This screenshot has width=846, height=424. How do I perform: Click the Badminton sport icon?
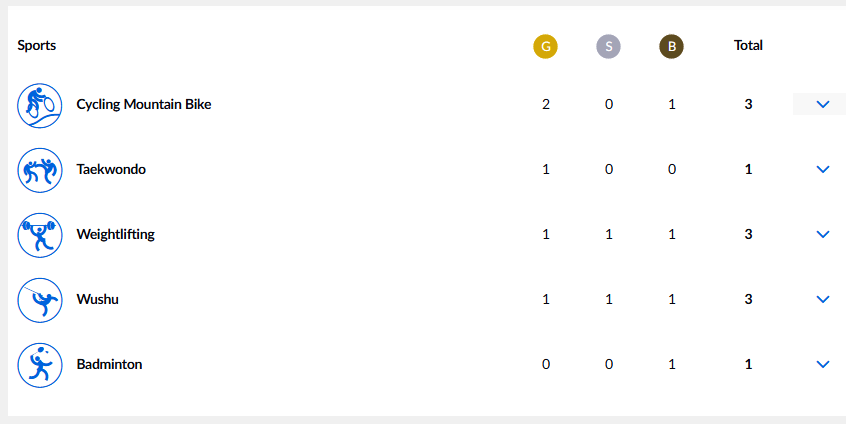(40, 364)
